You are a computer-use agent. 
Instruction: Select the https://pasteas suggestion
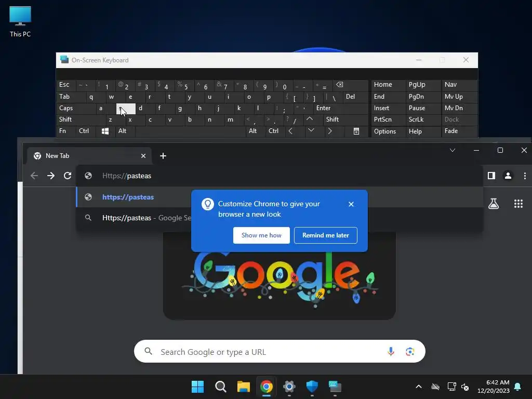tap(279, 197)
